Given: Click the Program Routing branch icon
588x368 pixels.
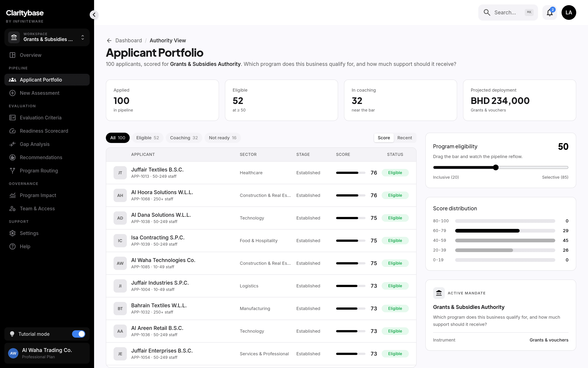Looking at the screenshot, I should point(12,171).
